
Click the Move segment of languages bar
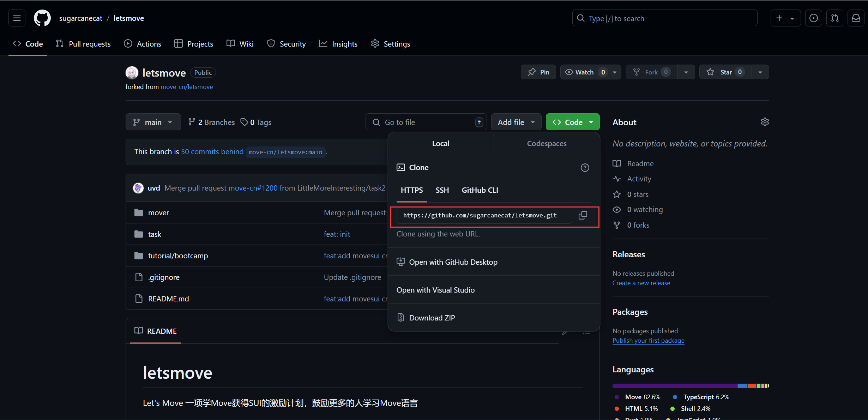point(674,386)
